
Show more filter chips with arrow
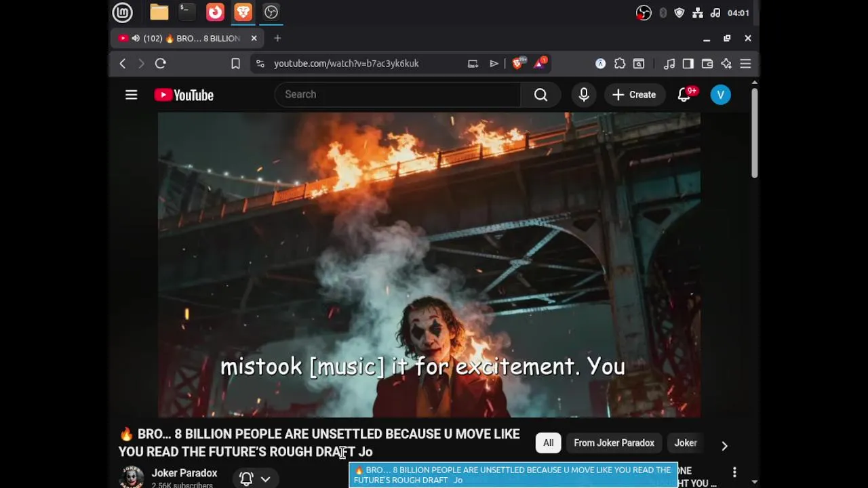pyautogui.click(x=724, y=445)
